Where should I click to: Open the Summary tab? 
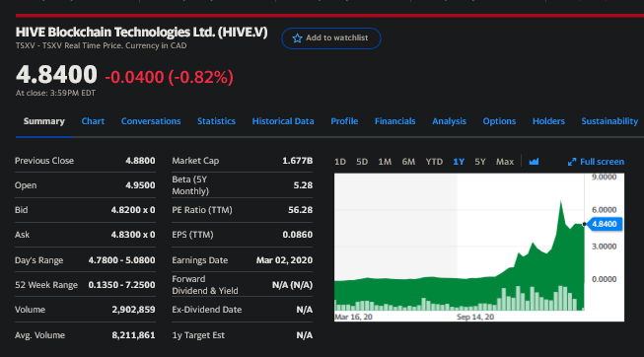coord(44,121)
